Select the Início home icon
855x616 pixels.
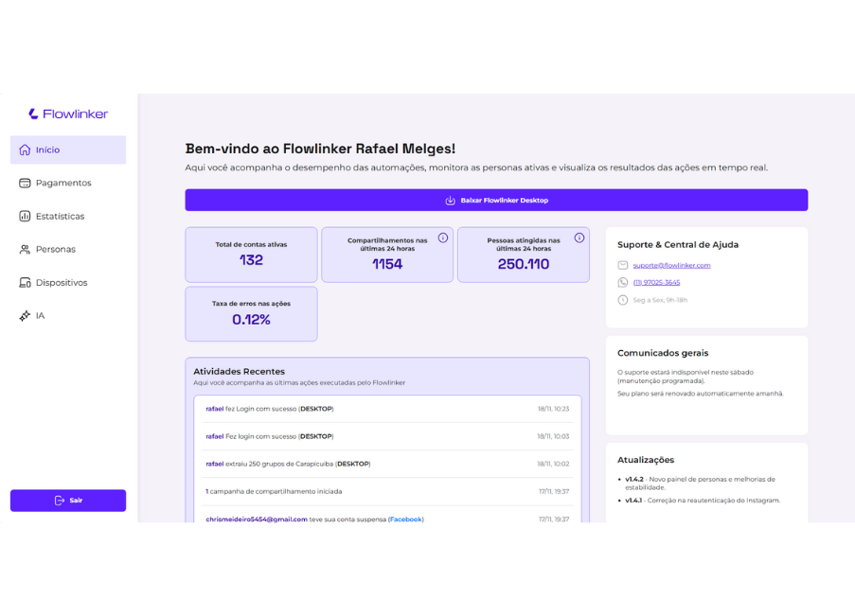point(24,150)
